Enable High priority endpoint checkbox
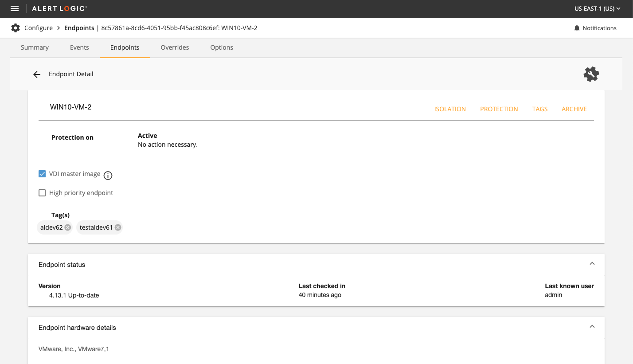This screenshot has height=364, width=633. point(42,193)
